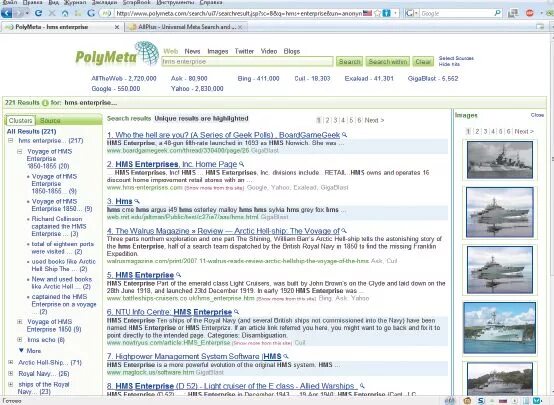Close the AllPlus Universal Meta Search tab
The height and width of the screenshot is (405, 554).
[x=240, y=27]
